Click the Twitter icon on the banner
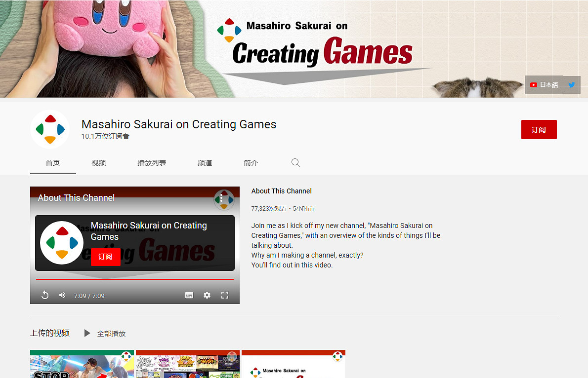This screenshot has width=588, height=378. [x=572, y=84]
